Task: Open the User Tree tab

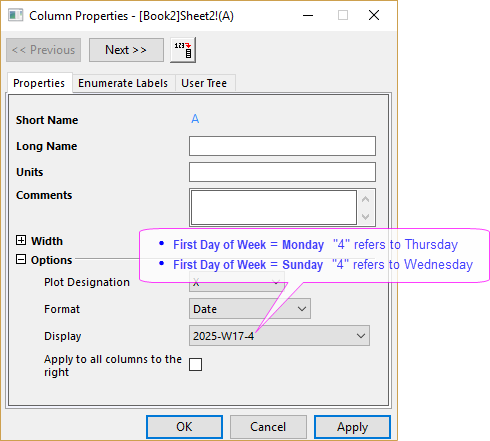Action: (x=204, y=83)
